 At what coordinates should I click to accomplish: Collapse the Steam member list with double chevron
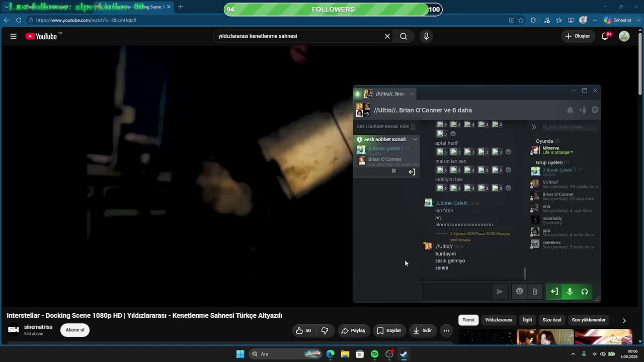pos(534,127)
